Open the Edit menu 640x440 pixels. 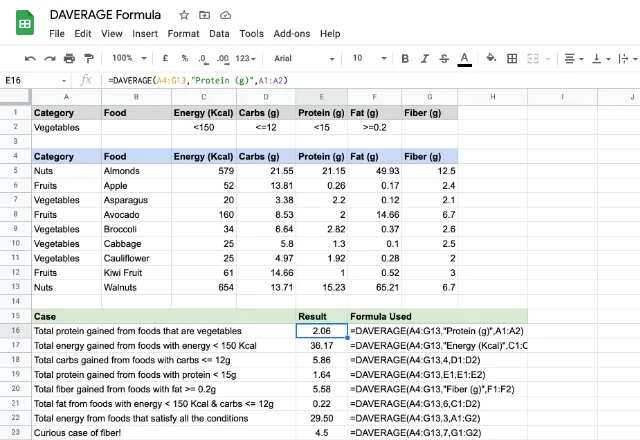click(82, 33)
